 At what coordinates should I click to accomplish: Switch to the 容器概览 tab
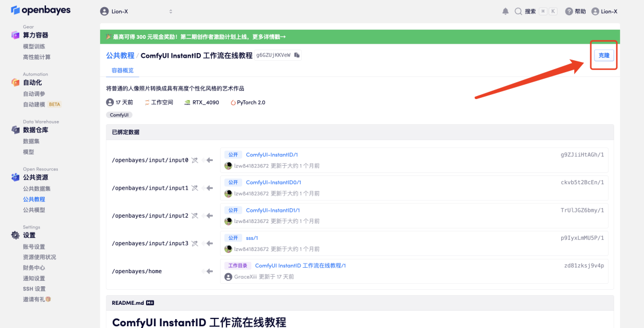(122, 70)
